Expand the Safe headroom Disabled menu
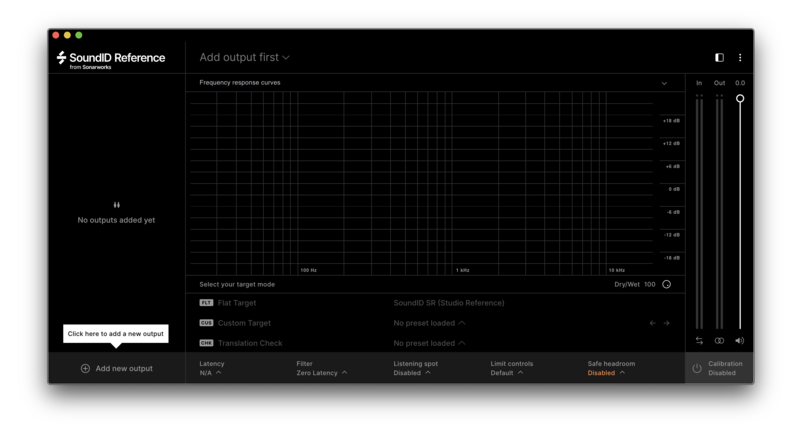Viewport: 800px width, 443px height. click(x=606, y=373)
